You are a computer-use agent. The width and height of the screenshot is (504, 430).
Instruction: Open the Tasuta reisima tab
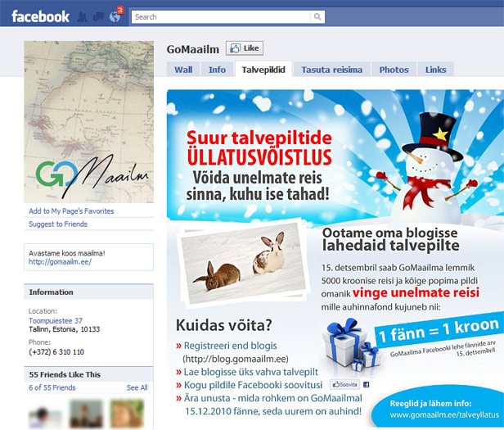coord(331,70)
